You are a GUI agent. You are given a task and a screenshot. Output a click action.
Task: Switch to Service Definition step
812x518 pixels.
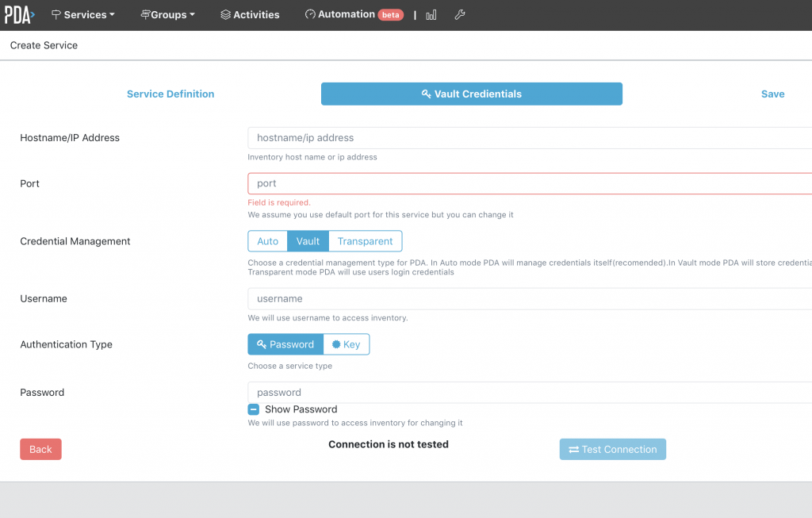click(x=170, y=94)
